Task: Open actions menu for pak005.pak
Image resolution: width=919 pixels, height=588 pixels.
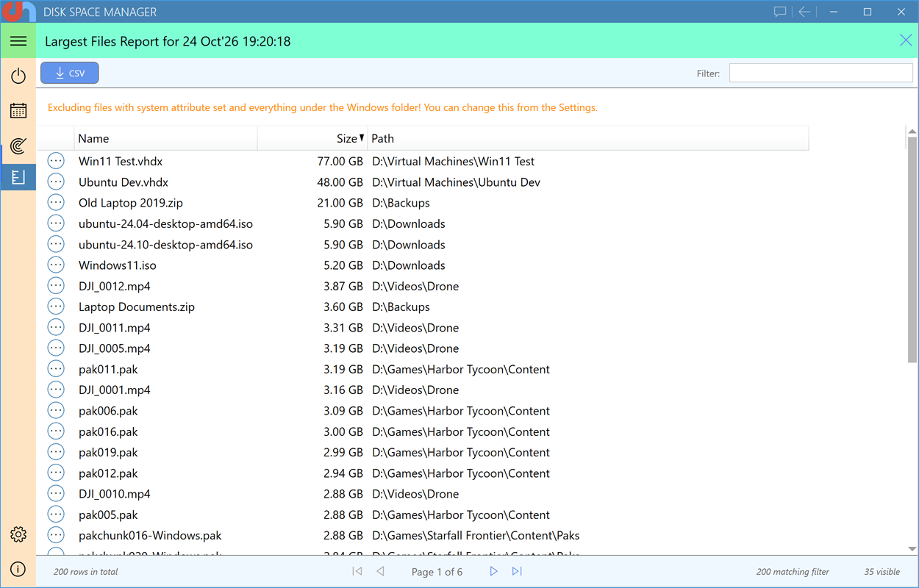Action: pyautogui.click(x=56, y=514)
